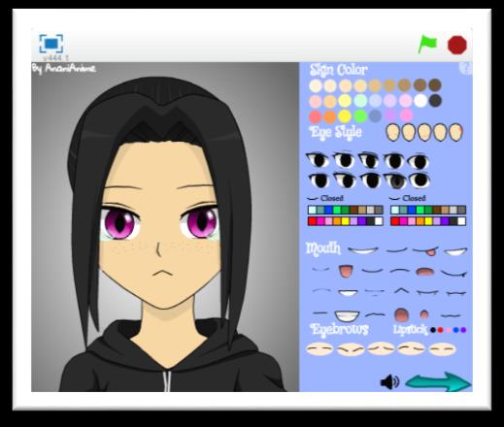Choose the white skin color swatch

tap(420, 101)
